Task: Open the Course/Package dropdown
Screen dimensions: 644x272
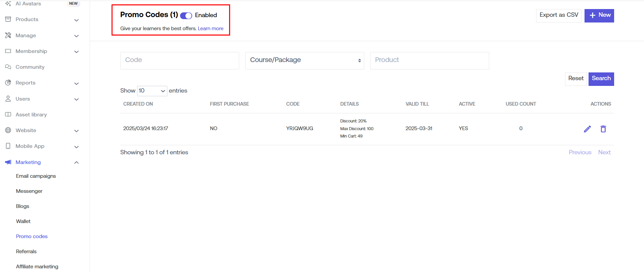Action: click(x=304, y=60)
